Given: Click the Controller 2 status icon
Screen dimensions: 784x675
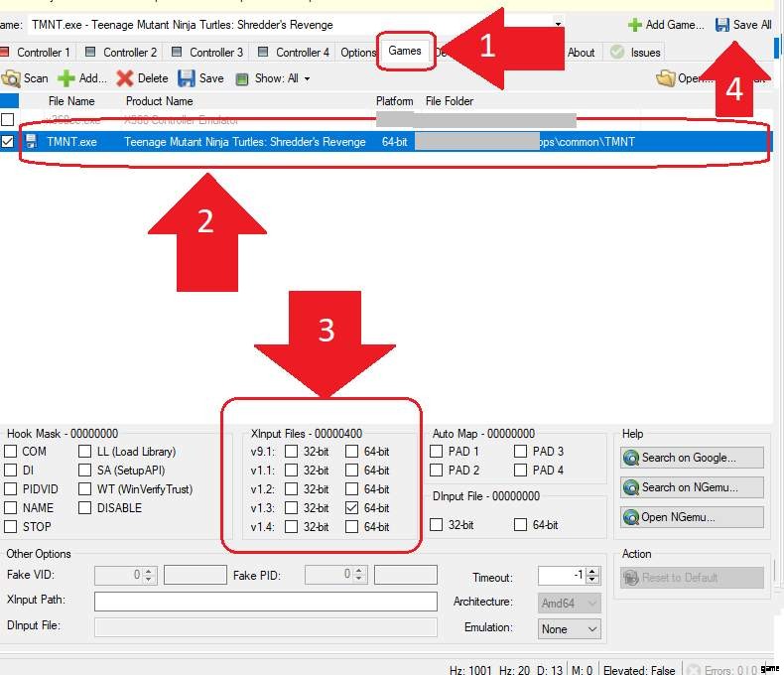Looking at the screenshot, I should coord(90,52).
